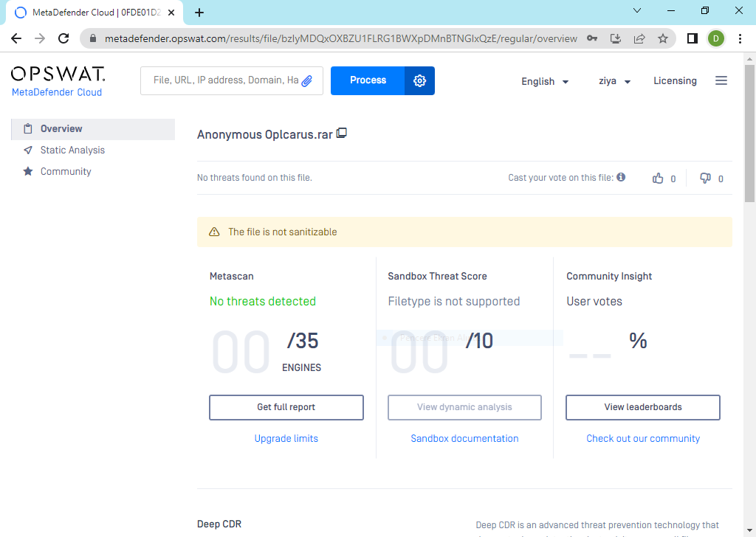This screenshot has width=756, height=537.
Task: Downvote file with thumbs down
Action: point(705,179)
